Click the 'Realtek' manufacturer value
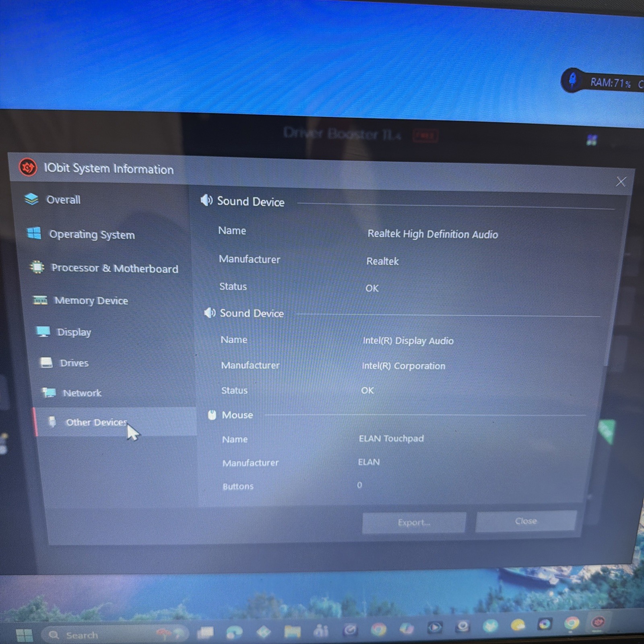Screen dimensions: 644x644 (x=382, y=261)
